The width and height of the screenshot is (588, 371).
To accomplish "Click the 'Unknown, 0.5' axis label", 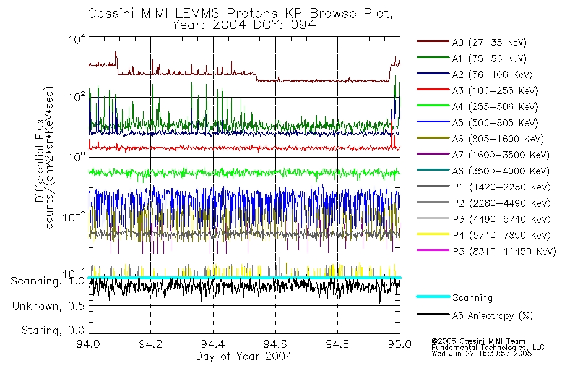I will coord(48,307).
